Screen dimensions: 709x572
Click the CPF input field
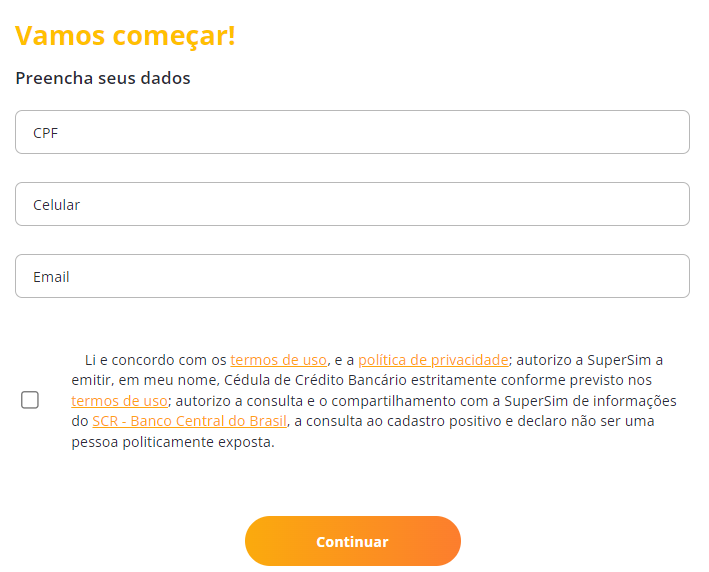[352, 132]
